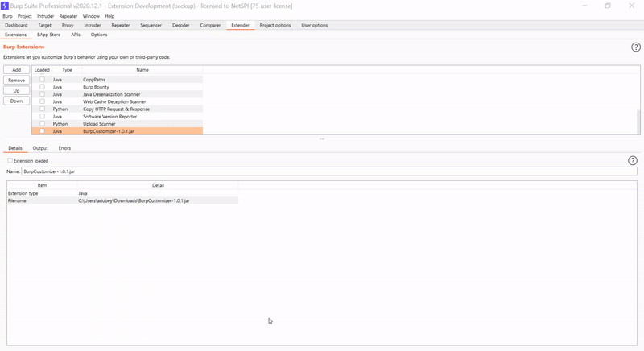
Task: Select the Upload Scanner row
Action: click(118, 123)
